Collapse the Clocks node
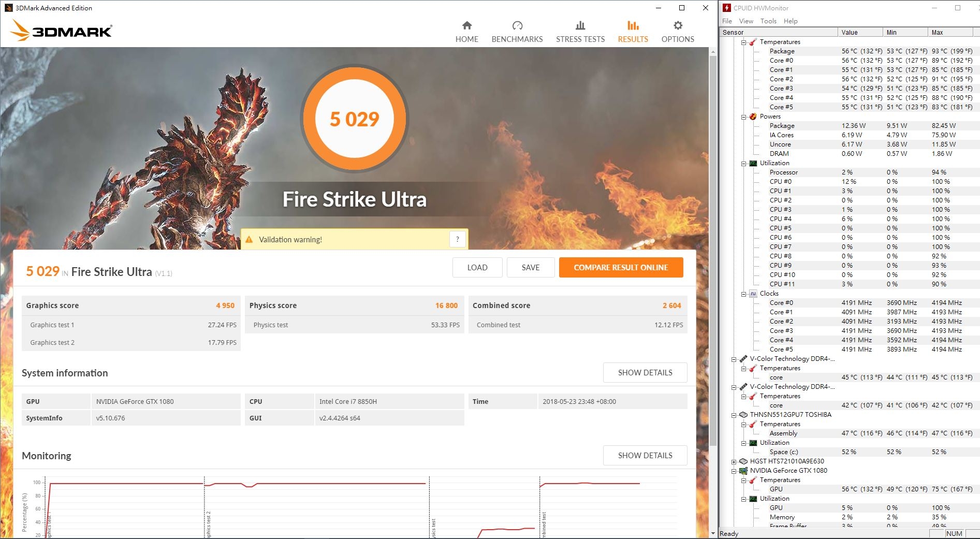The width and height of the screenshot is (980, 539). tap(744, 294)
